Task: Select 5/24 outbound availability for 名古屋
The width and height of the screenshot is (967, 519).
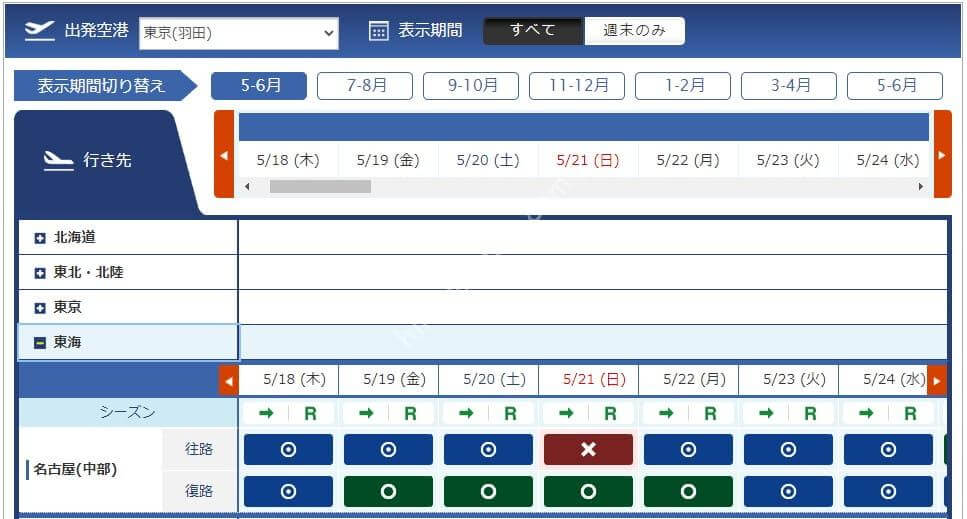Action: (x=888, y=449)
